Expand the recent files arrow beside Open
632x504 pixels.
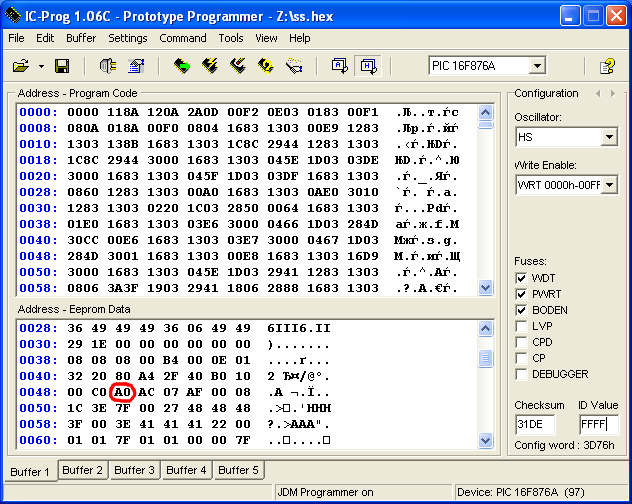pos(41,66)
